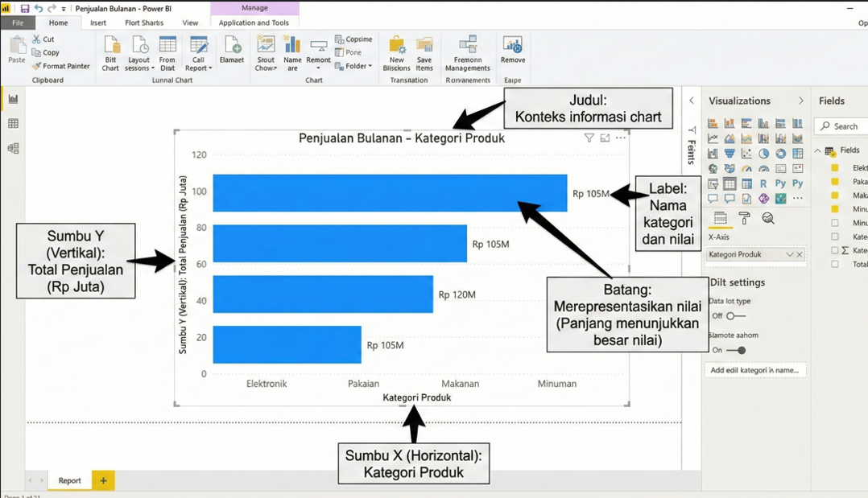Turn off the Slamote aahom switch

(736, 350)
